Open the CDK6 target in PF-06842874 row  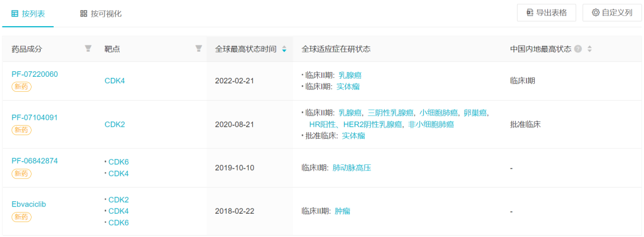[x=119, y=161]
